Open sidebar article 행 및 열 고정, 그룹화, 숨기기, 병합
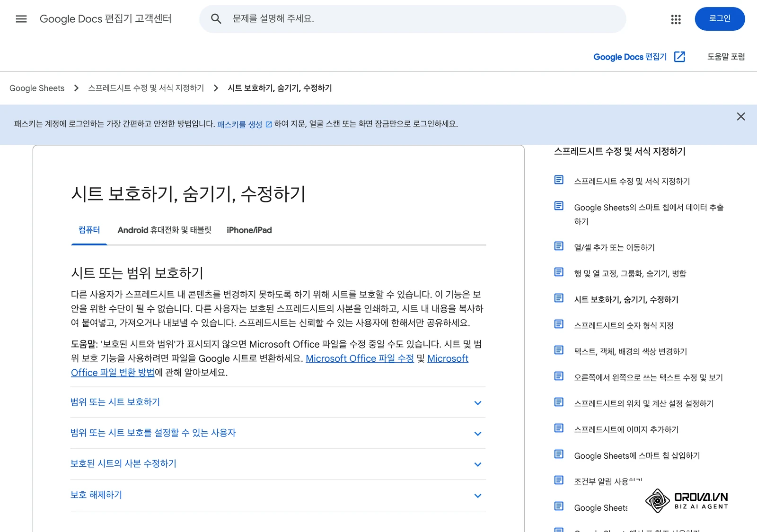The height and width of the screenshot is (532, 757). 630,274
